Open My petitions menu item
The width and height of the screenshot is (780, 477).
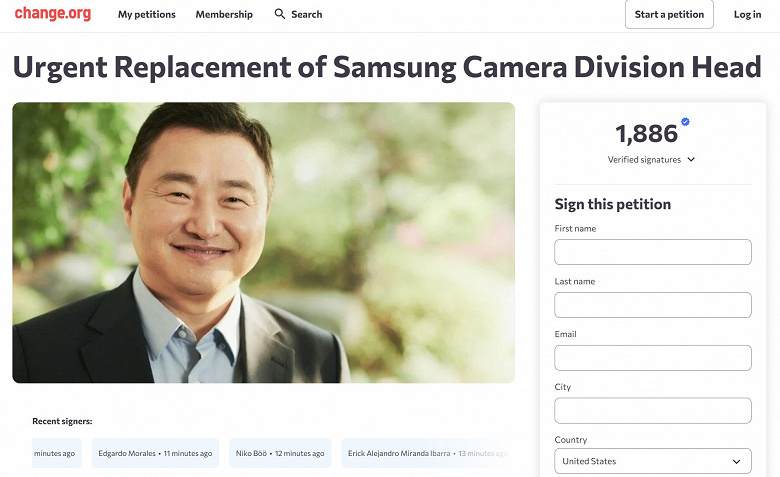point(147,14)
